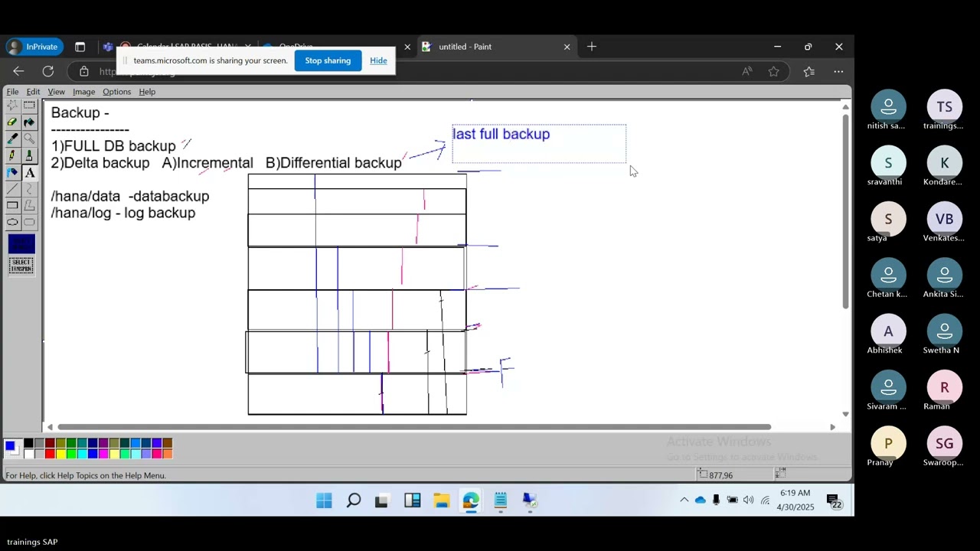This screenshot has height=551, width=980.
Task: Select the Ellipse tool
Action: click(x=12, y=223)
